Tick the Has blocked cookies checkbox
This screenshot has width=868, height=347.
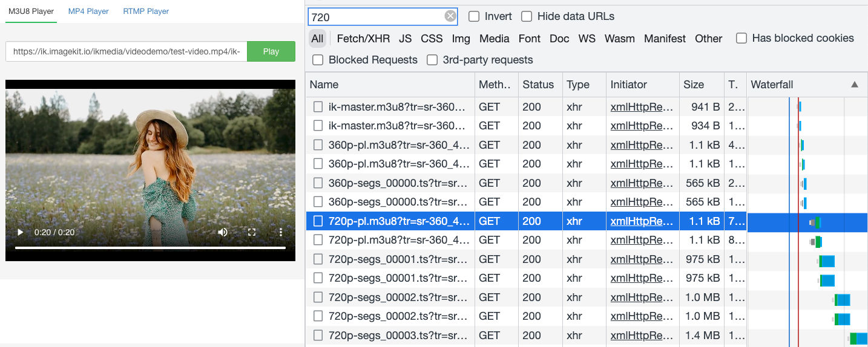[741, 38]
